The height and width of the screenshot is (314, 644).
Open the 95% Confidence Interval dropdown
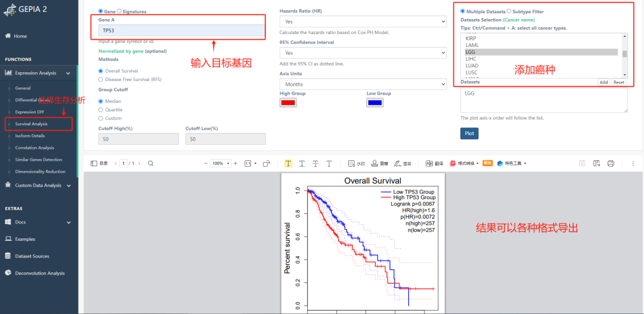click(x=363, y=53)
